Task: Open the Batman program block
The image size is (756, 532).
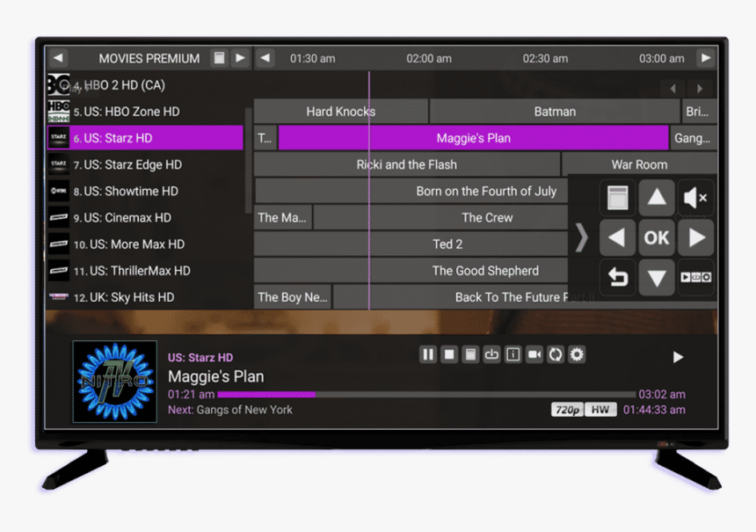Action: (x=555, y=112)
